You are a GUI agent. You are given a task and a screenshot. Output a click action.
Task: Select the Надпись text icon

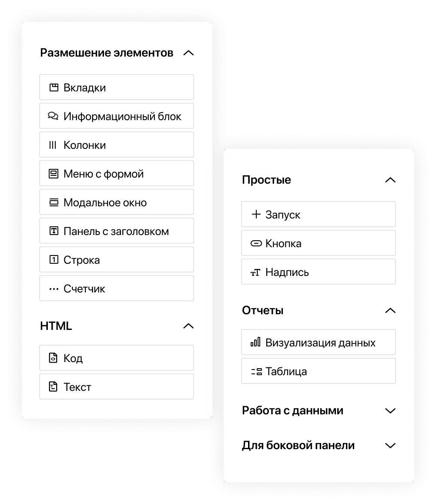(256, 272)
